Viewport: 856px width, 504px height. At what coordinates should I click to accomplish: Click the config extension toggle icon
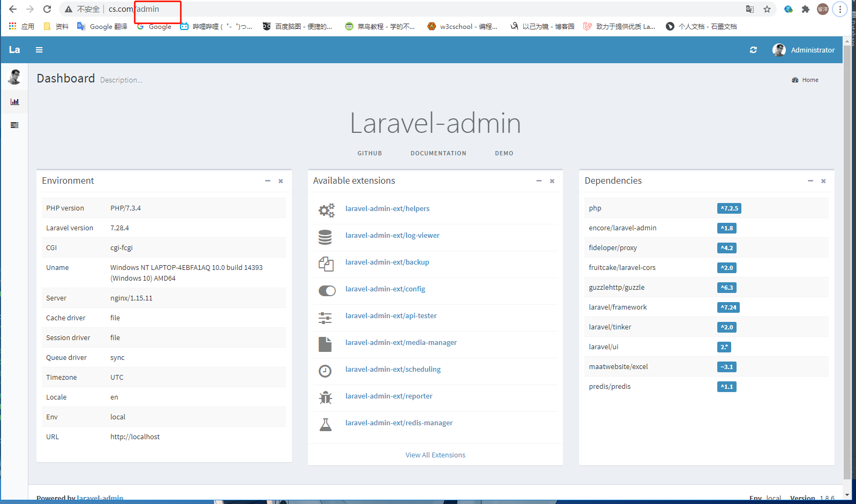327,290
